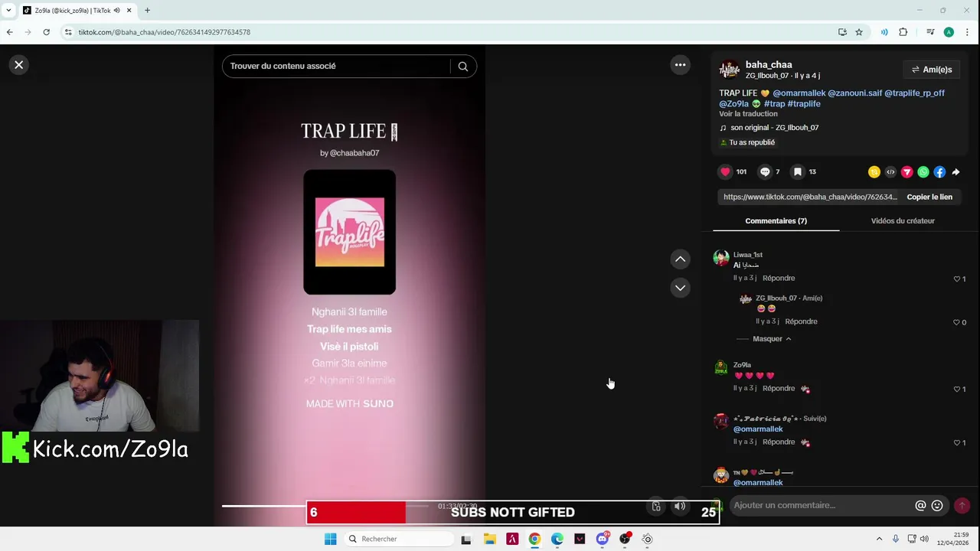Toggle the bookmark favorites icon showing 13
The image size is (980, 551).
point(798,172)
